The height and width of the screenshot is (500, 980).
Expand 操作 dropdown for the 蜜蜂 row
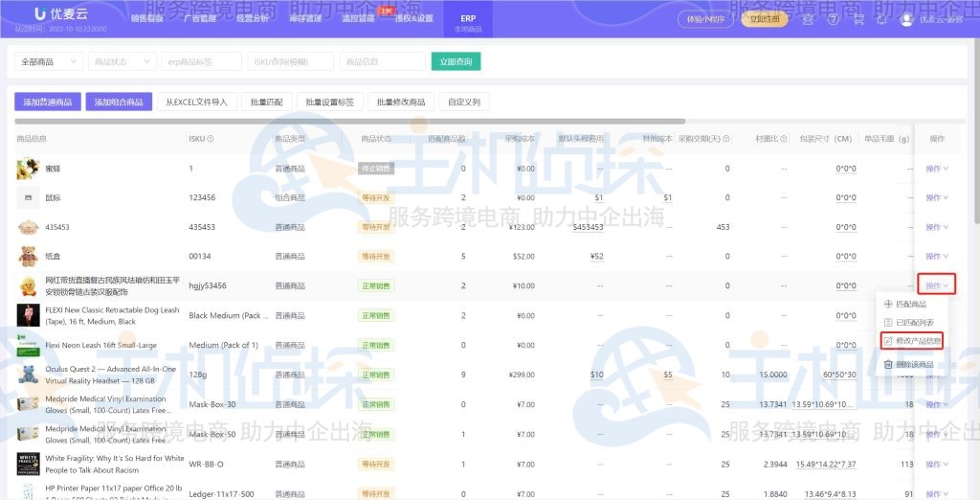936,170
